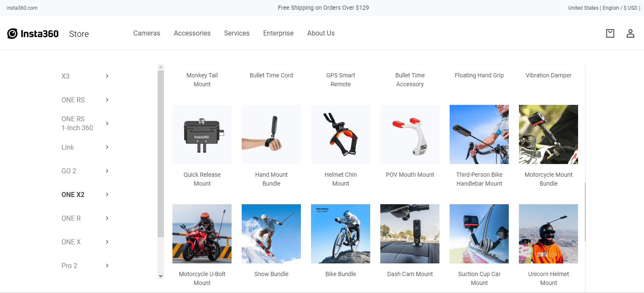
Task: Open Unicorn Helmet Mount product image
Action: tap(548, 234)
